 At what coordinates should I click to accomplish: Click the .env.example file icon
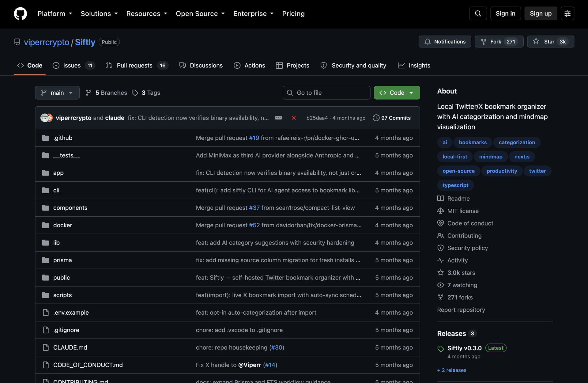click(46, 313)
